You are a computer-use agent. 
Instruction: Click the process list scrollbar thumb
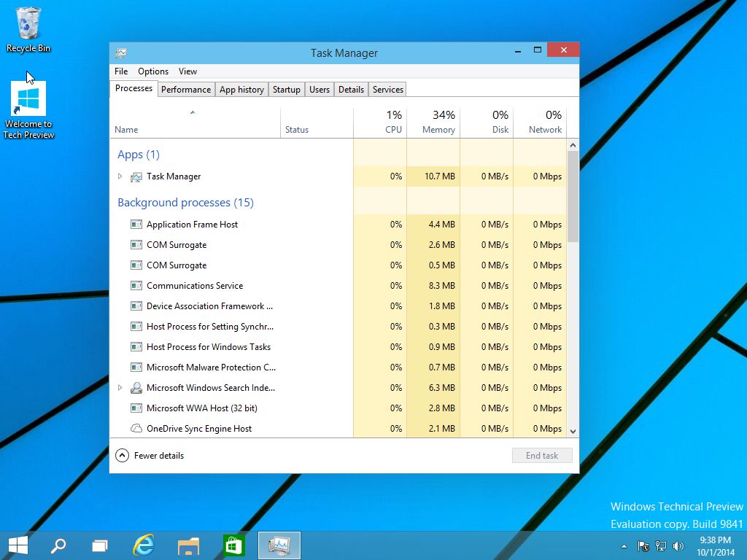tap(573, 196)
